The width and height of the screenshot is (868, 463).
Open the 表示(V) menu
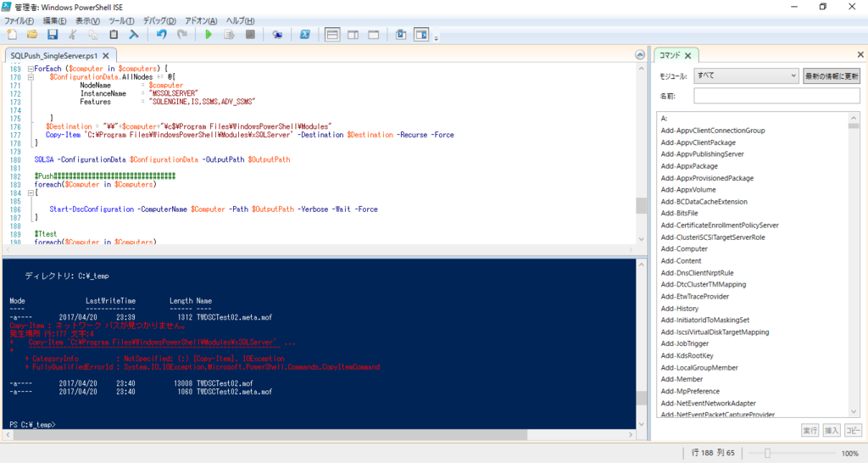point(87,21)
